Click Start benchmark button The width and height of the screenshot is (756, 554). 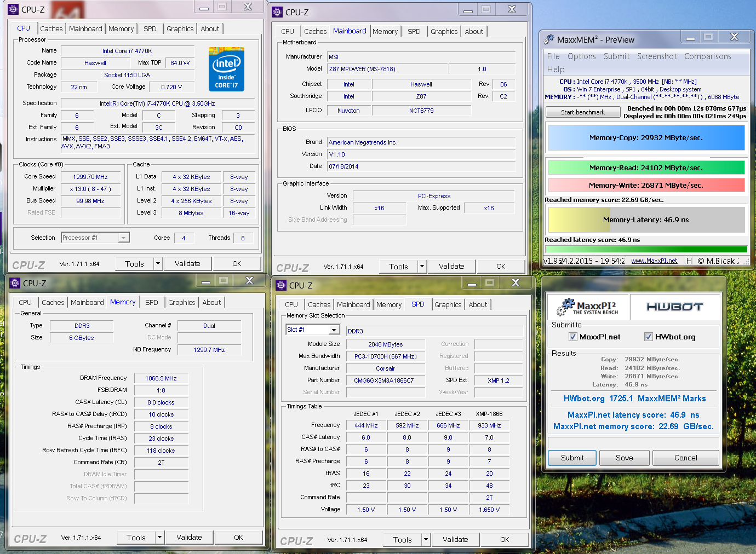click(583, 112)
